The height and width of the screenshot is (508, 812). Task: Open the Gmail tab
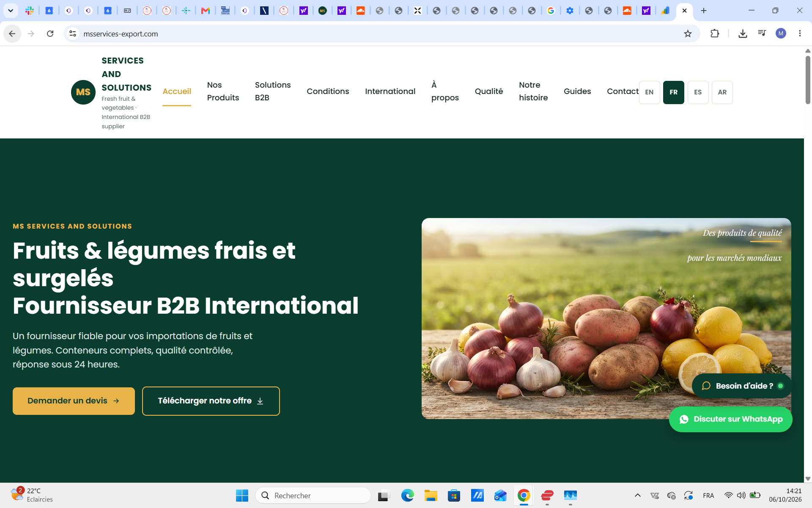point(206,11)
